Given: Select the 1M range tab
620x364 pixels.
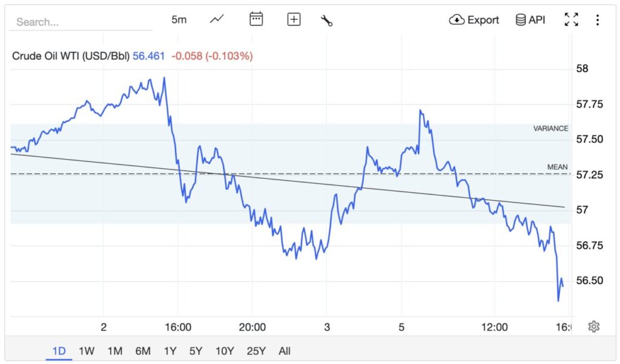Looking at the screenshot, I should pyautogui.click(x=115, y=351).
